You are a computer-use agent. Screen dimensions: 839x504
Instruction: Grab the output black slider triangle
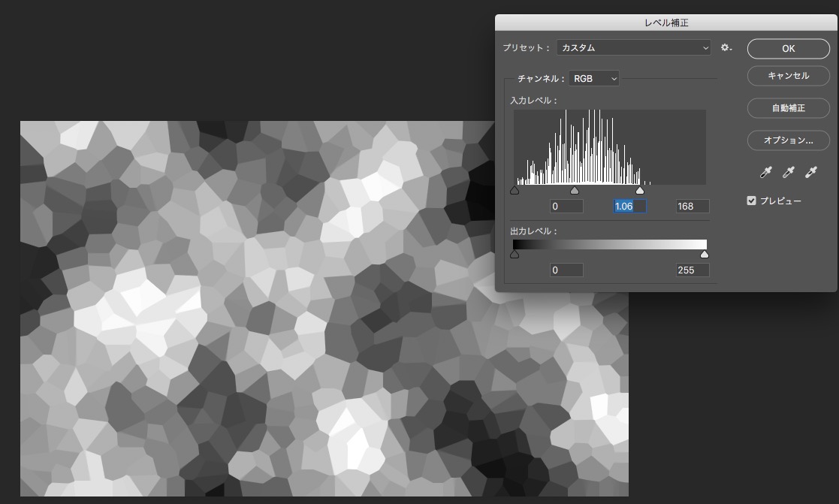click(x=515, y=255)
